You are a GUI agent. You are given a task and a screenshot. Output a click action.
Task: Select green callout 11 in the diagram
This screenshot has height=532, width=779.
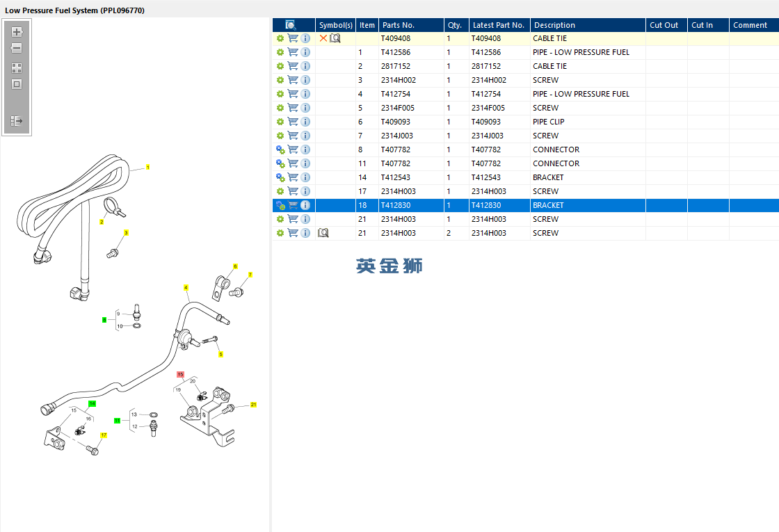tap(118, 420)
